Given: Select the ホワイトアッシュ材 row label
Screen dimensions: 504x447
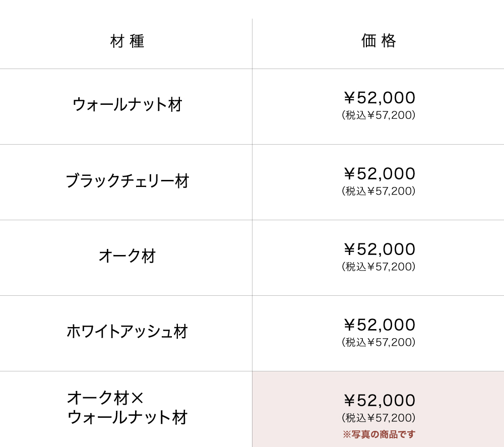Looking at the screenshot, I should (x=127, y=332).
